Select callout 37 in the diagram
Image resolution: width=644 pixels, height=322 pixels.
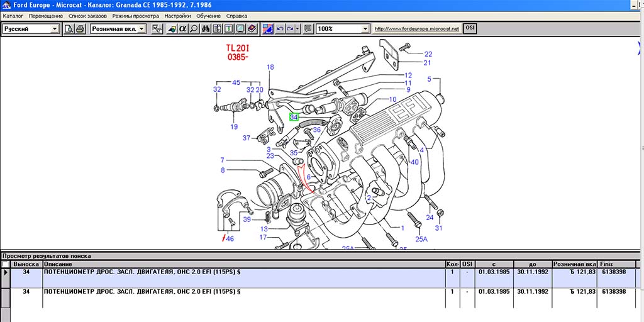[x=246, y=138]
